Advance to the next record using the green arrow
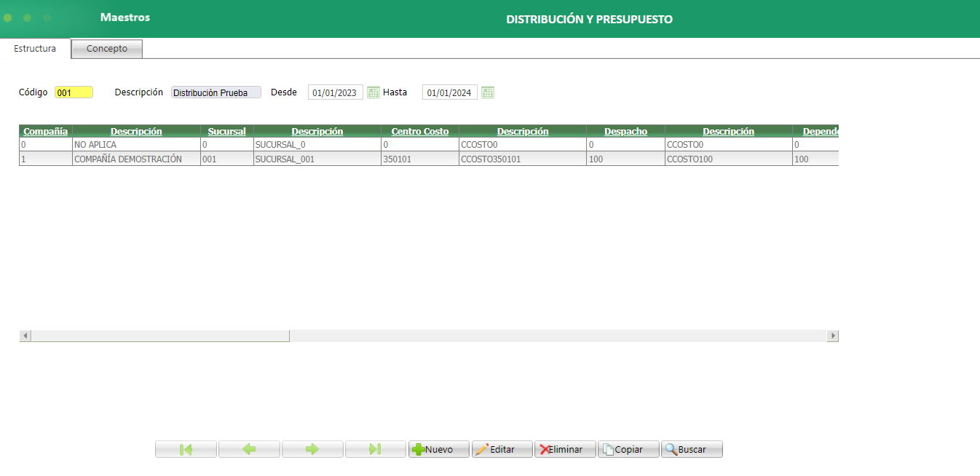The height and width of the screenshot is (476, 980). (x=312, y=449)
